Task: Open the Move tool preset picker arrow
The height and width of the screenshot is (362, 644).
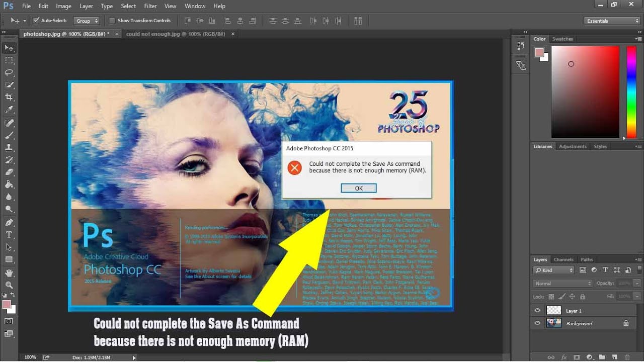Action: pos(24,21)
